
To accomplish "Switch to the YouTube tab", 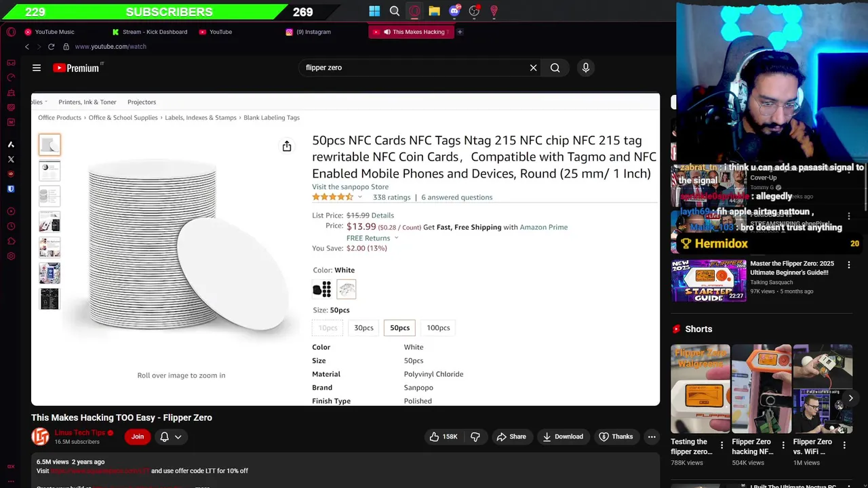I will (220, 32).
